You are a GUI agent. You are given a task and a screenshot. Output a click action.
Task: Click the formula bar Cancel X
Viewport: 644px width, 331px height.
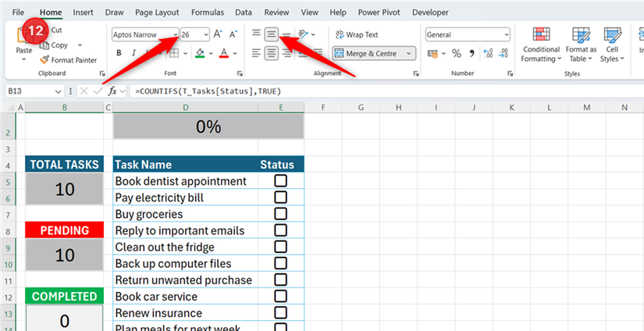(84, 91)
